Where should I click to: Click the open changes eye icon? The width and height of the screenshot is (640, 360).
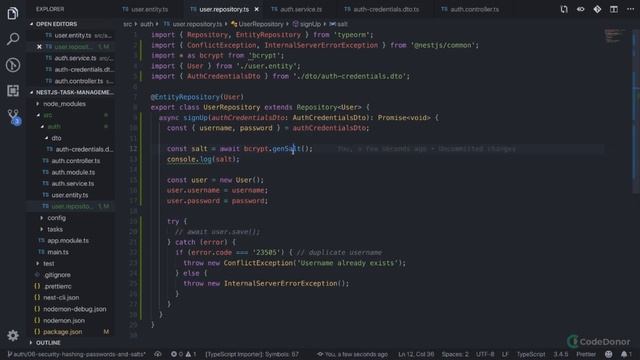pos(580,9)
